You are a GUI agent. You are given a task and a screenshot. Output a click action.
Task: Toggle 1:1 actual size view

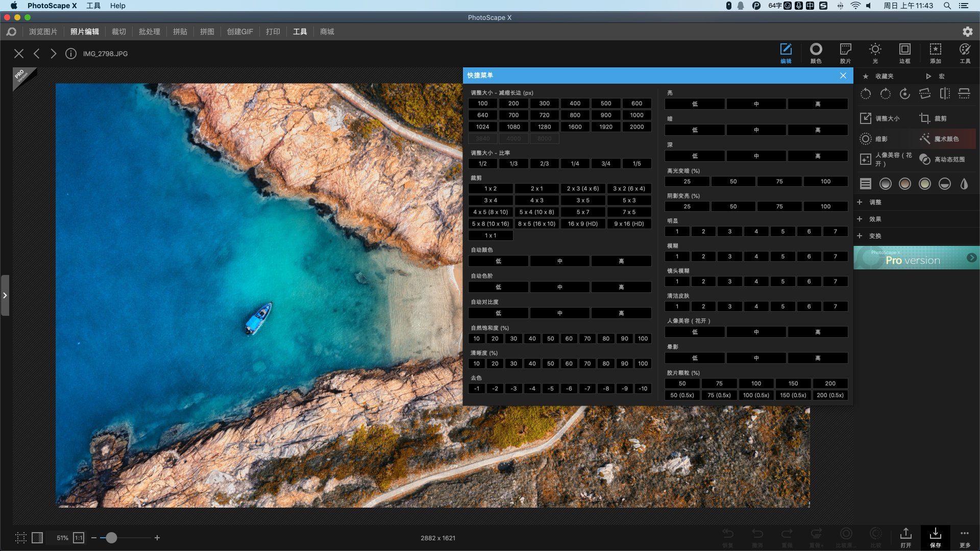coord(79,538)
